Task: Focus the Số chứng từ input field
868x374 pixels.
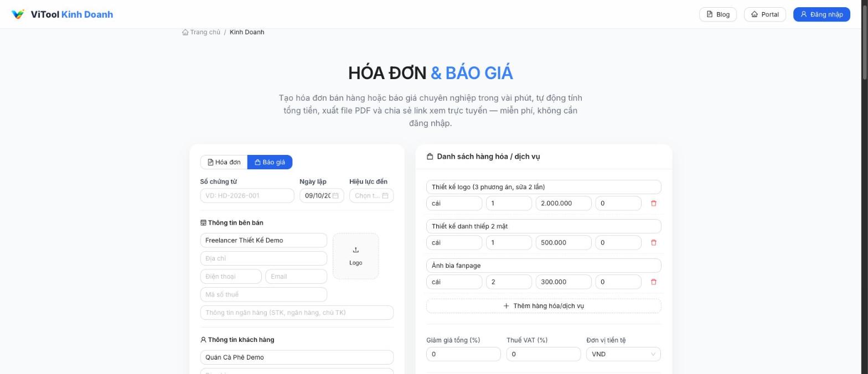Action: tap(247, 195)
